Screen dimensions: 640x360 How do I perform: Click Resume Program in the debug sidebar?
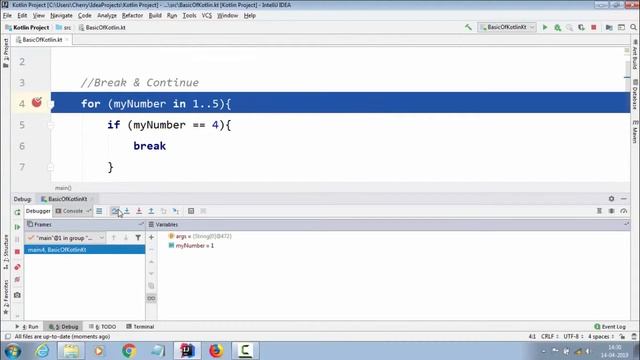pos(17,227)
